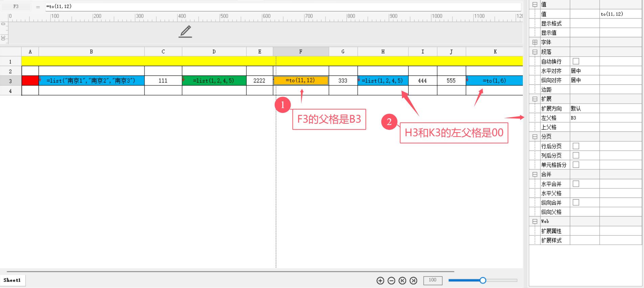This screenshot has height=288, width=644.
Task: Check the 行后分页 checkbox
Action: click(x=576, y=146)
